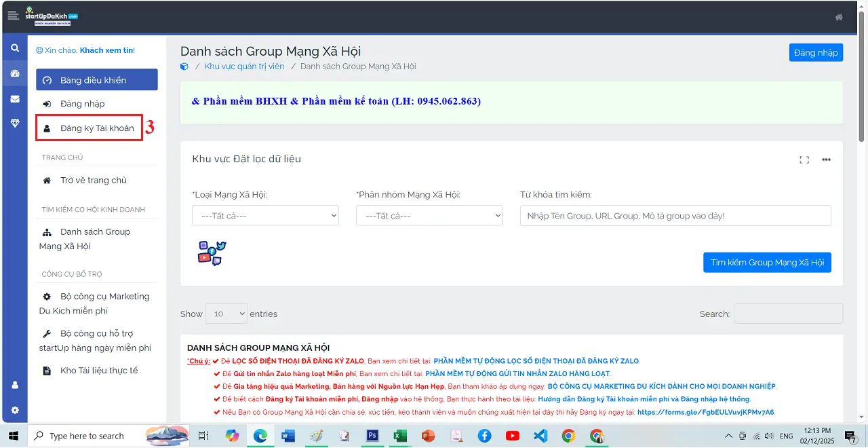868x448 pixels.
Task: Change the Show entries dropdown
Action: tap(226, 314)
